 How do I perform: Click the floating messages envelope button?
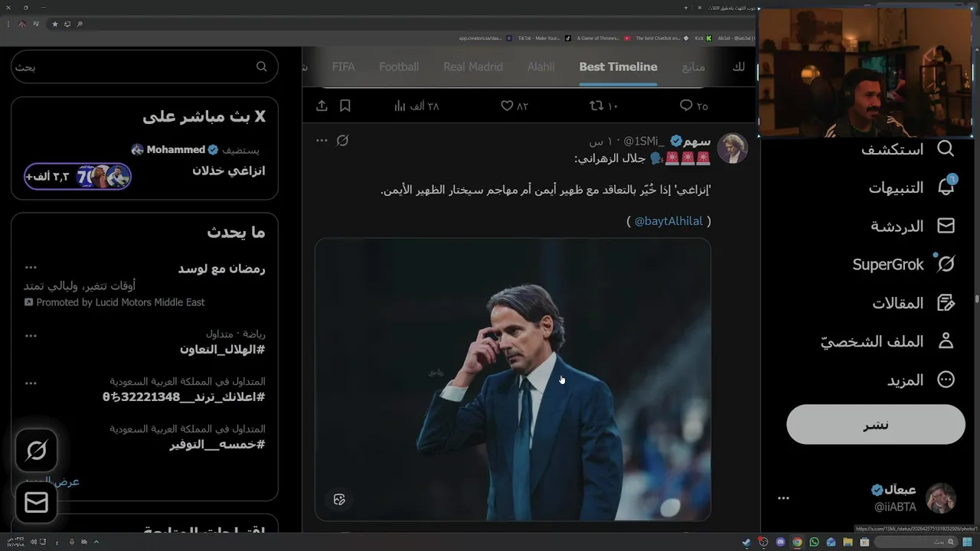tap(36, 502)
